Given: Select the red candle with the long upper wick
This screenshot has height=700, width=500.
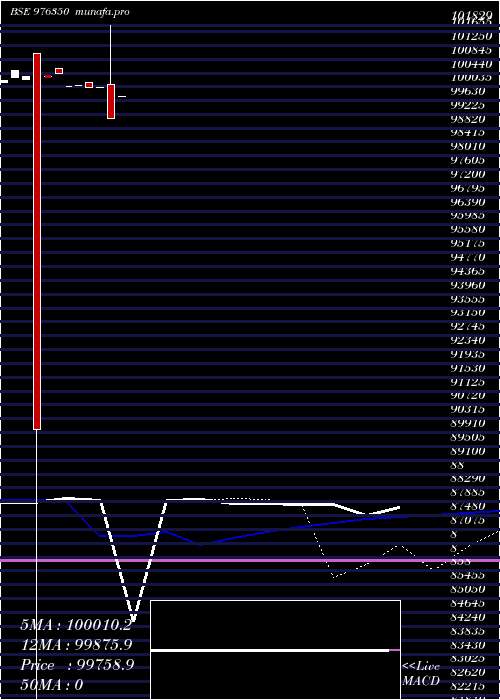Looking at the screenshot, I should click(111, 101).
